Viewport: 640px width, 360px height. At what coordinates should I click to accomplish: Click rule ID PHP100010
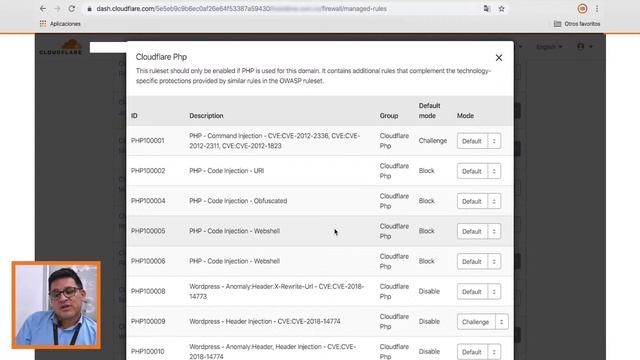point(147,351)
